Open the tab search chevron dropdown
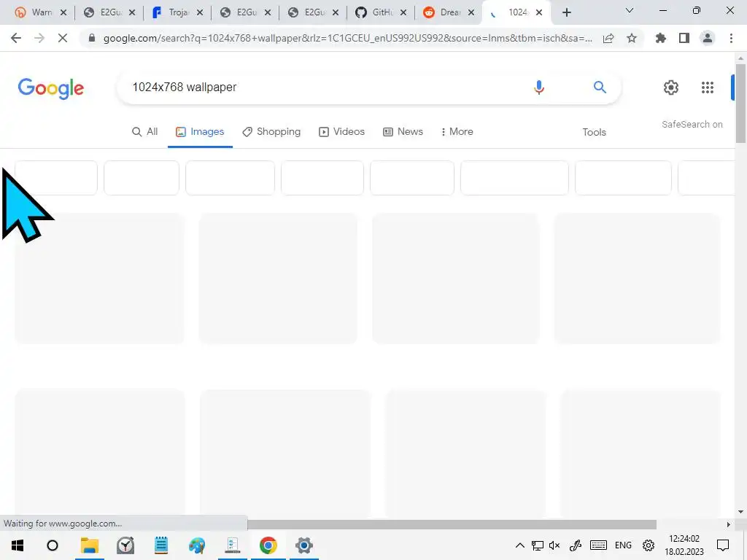Screen dimensions: 747x560 (x=630, y=10)
